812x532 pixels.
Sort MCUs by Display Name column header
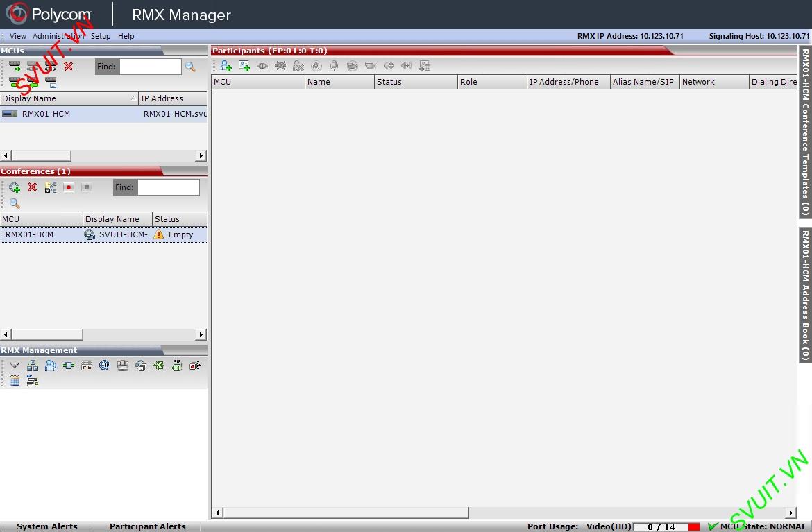coord(69,98)
